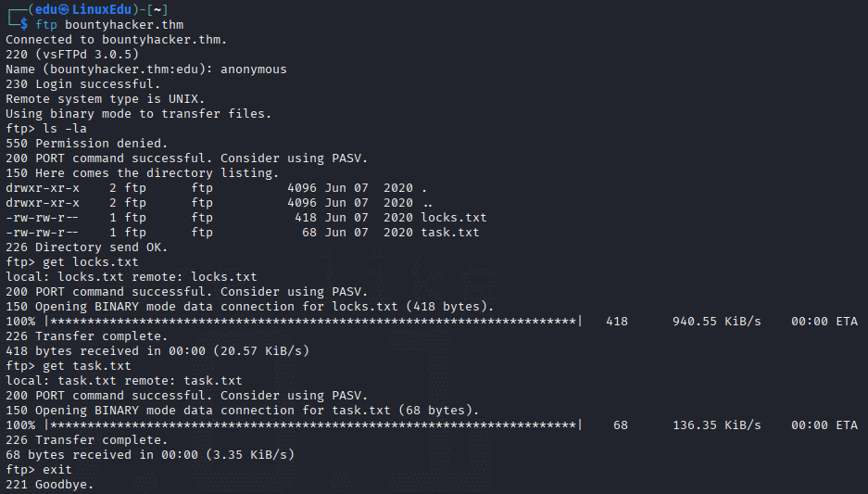Screen dimensions: 868x494
Task: Click the 'anonymous' login name text
Action: pos(254,70)
